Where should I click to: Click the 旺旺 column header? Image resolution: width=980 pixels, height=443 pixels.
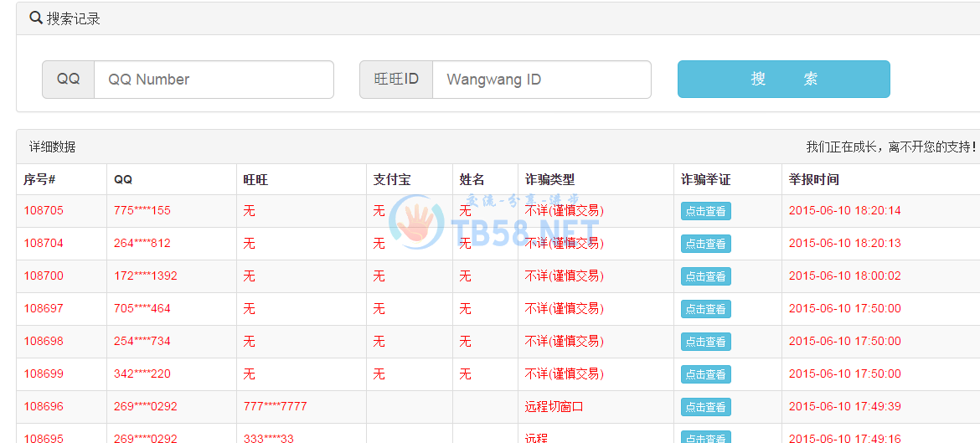point(255,179)
